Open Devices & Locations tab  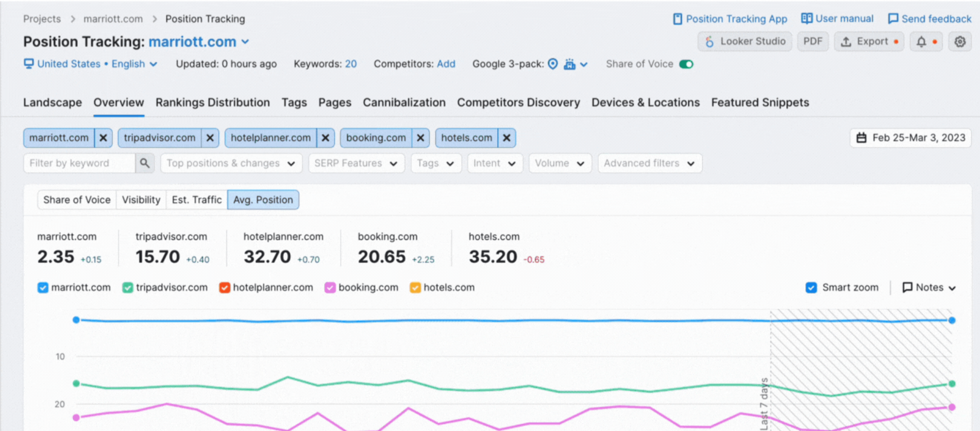[x=646, y=103]
